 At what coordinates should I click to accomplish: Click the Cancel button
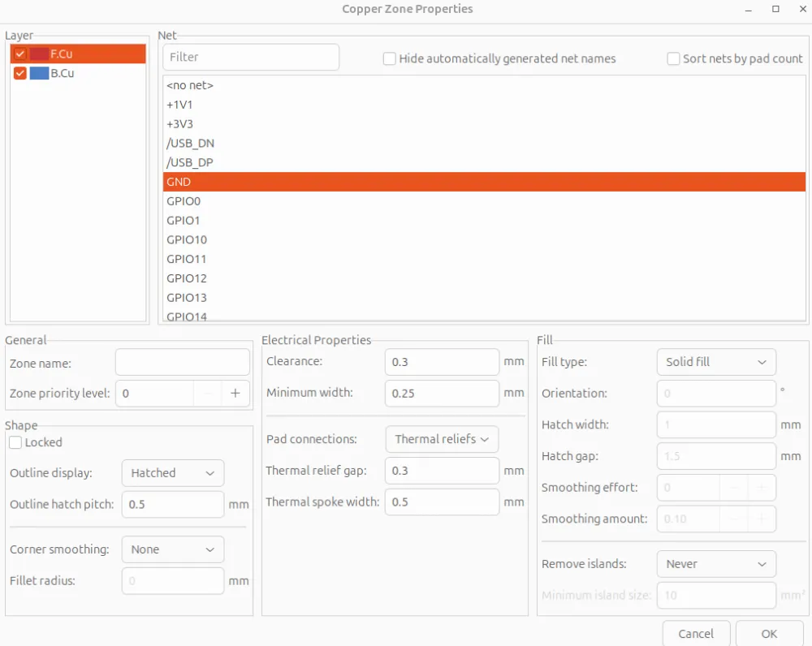pos(696,634)
